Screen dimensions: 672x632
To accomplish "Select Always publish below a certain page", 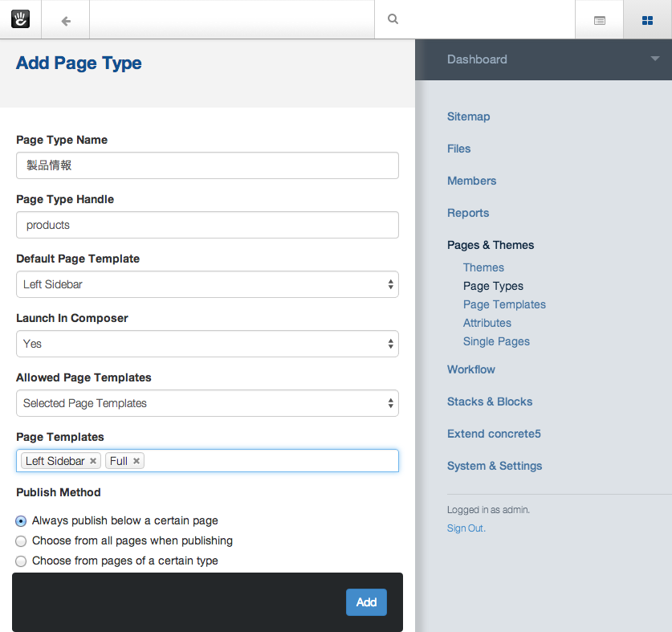I will coord(21,521).
